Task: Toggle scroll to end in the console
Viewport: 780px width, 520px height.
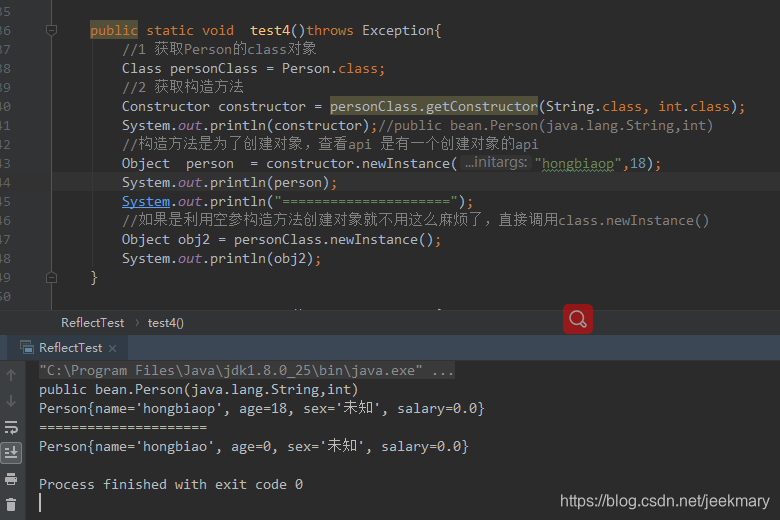Action: point(11,453)
